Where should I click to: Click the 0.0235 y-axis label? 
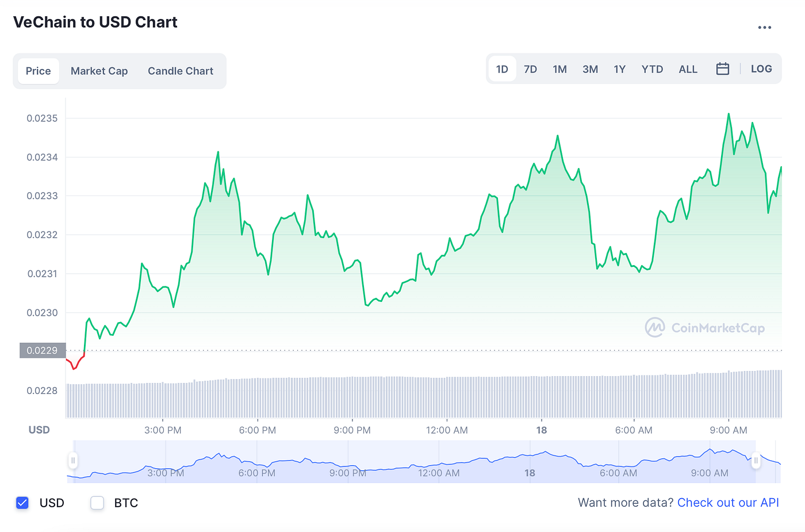tap(42, 118)
